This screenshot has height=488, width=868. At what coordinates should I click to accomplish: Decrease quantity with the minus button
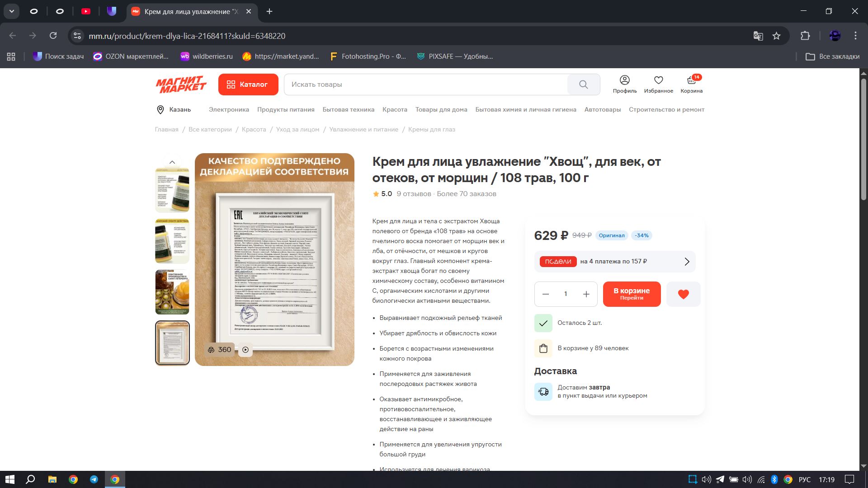546,294
